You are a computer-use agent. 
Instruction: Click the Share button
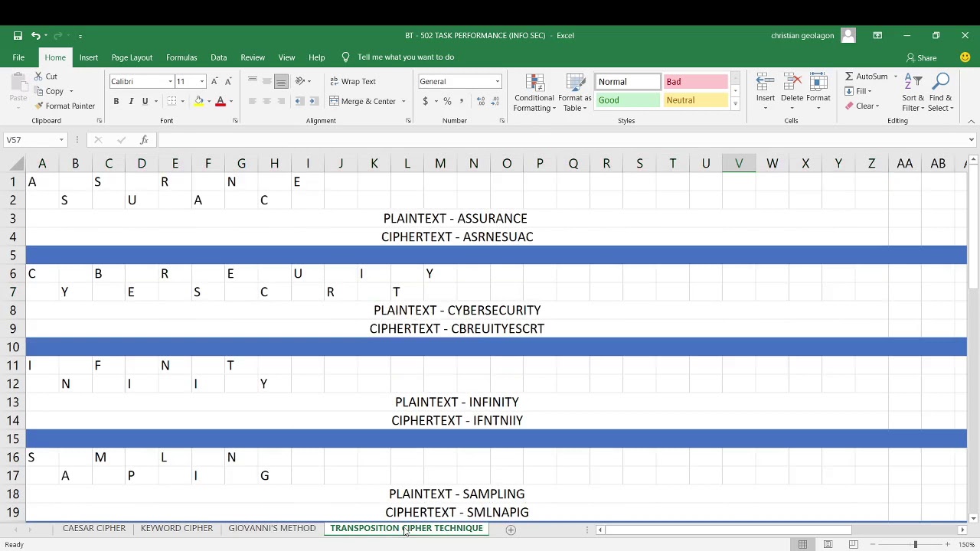[921, 57]
